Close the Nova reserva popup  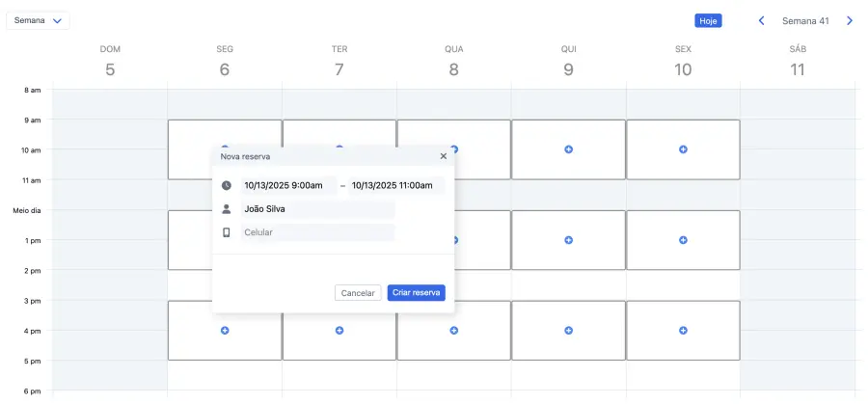point(444,155)
